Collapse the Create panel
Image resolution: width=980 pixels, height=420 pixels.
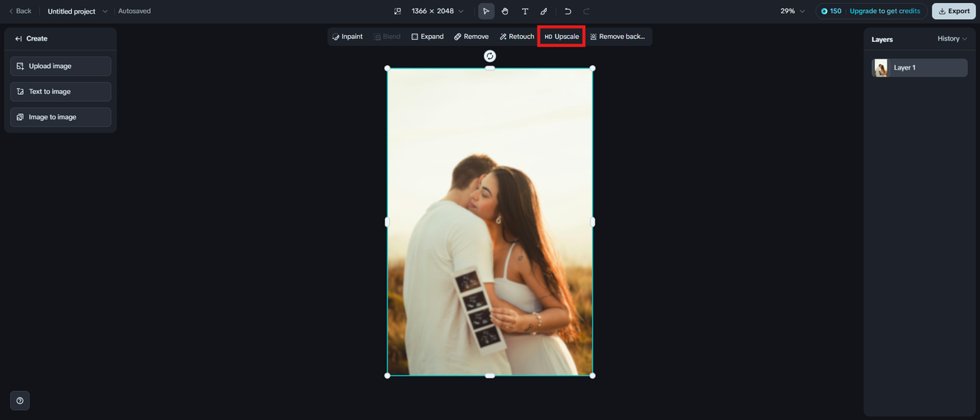[18, 38]
